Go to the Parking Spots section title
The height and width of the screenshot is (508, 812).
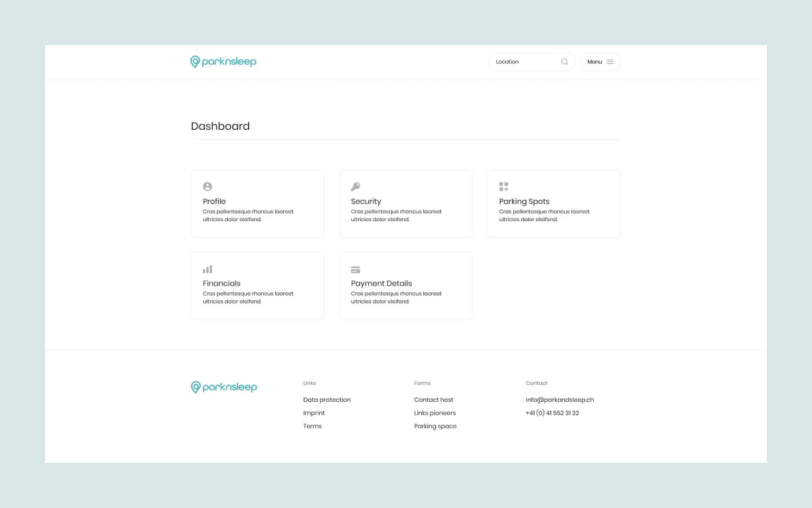coord(524,202)
